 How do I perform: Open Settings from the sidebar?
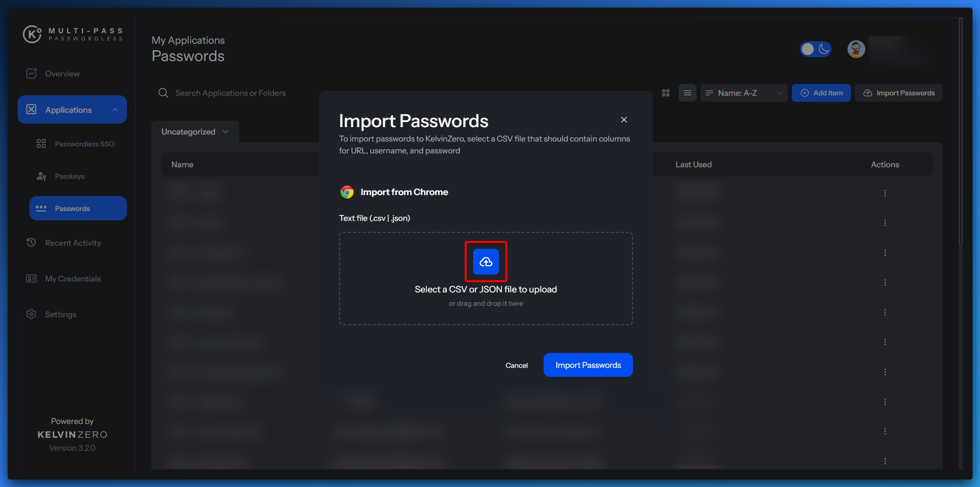[x=61, y=314]
